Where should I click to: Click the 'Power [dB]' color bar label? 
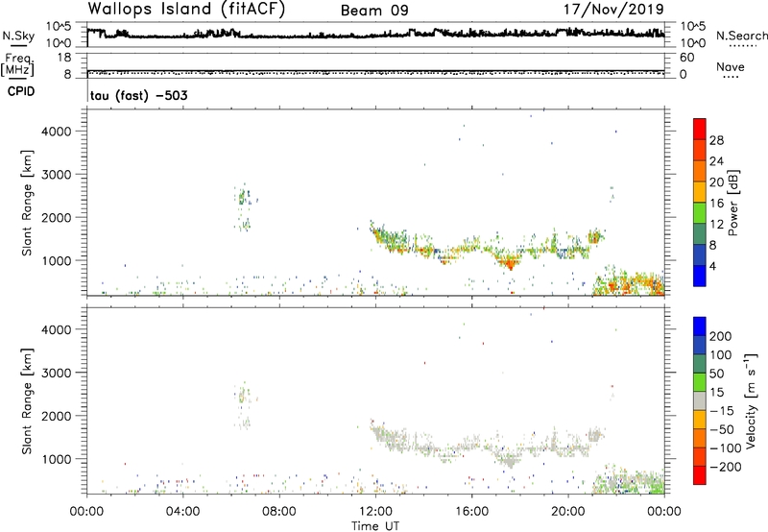732,203
